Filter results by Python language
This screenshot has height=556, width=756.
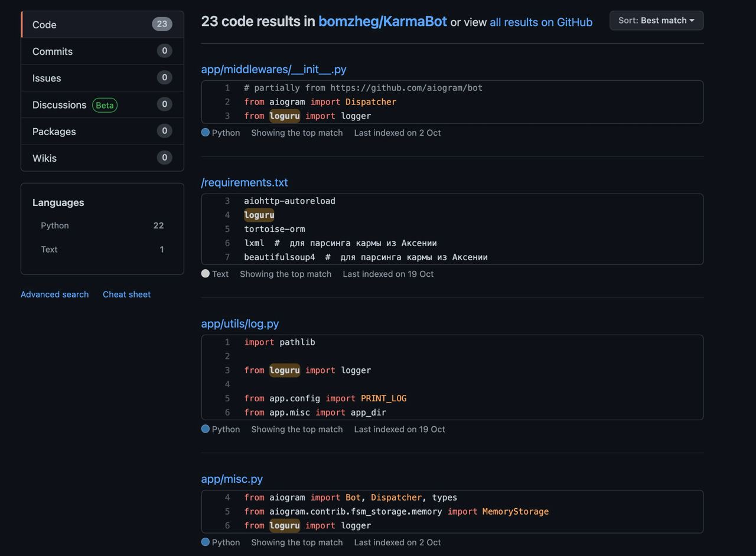[102, 225]
